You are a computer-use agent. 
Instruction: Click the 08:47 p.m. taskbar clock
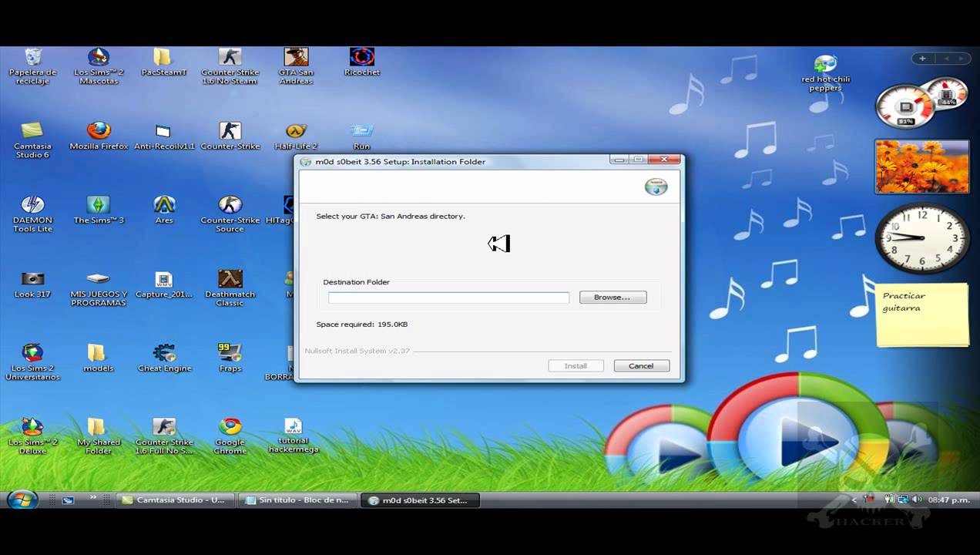pyautogui.click(x=948, y=500)
